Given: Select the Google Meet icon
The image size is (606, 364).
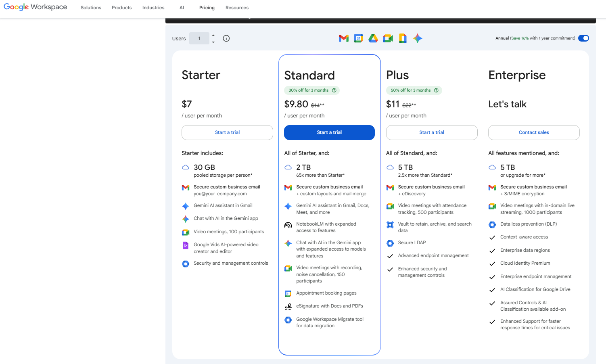Looking at the screenshot, I should click(x=388, y=38).
